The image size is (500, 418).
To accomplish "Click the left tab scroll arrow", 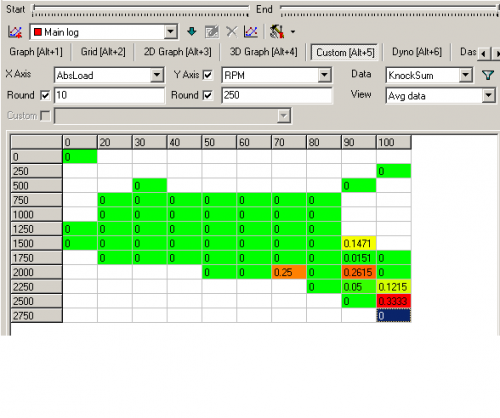I will pyautogui.click(x=483, y=53).
